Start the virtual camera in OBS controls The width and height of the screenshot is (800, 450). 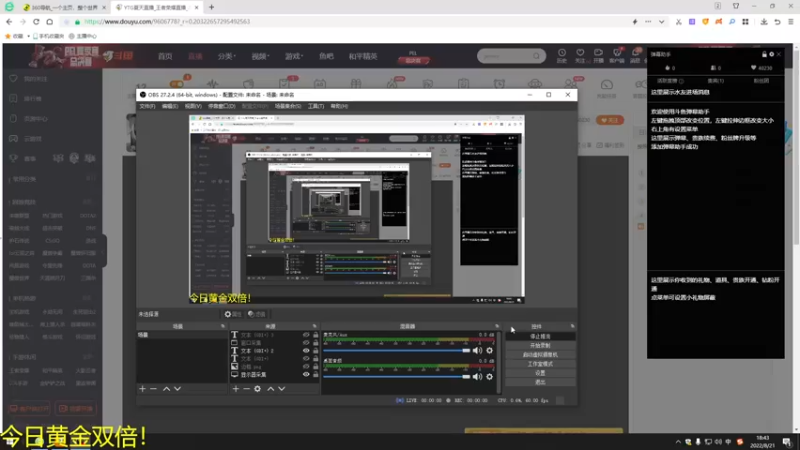(x=540, y=355)
